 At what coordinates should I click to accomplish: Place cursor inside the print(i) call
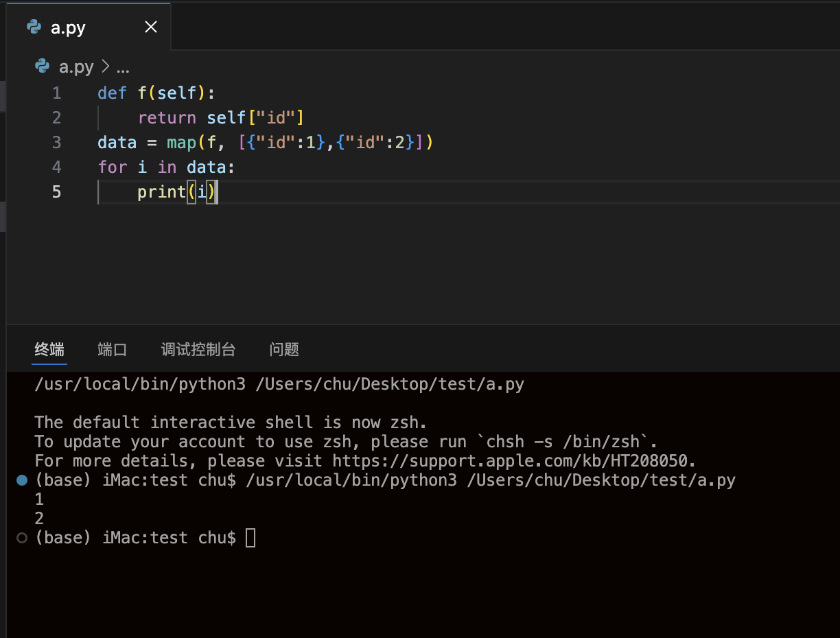pyautogui.click(x=202, y=192)
